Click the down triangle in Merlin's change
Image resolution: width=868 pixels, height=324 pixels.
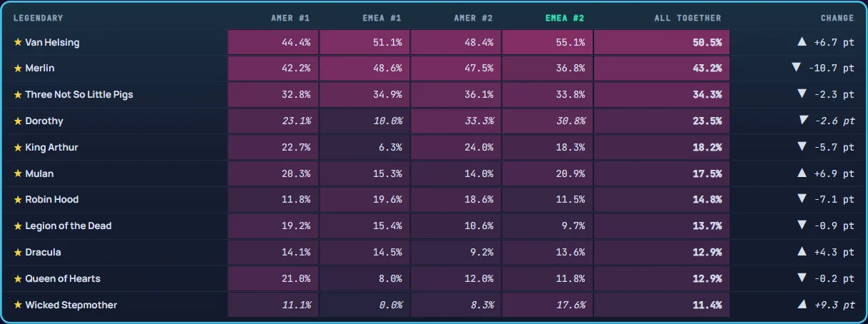pos(797,68)
